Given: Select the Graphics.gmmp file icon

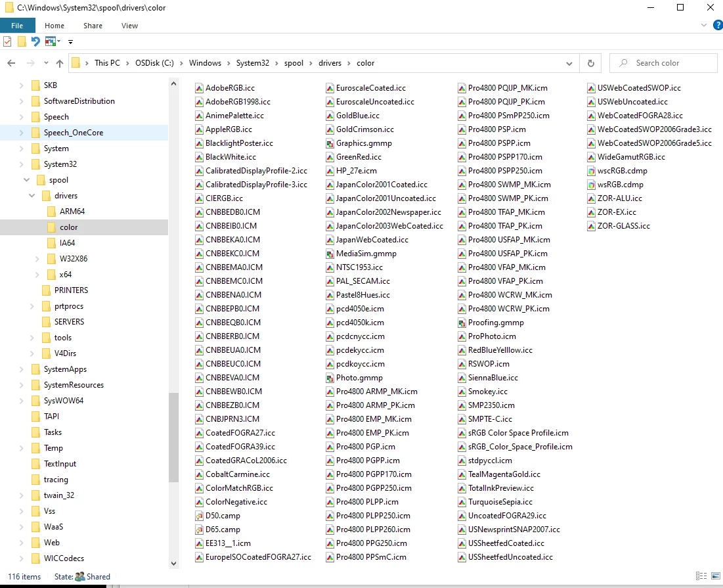Looking at the screenshot, I should coord(330,143).
